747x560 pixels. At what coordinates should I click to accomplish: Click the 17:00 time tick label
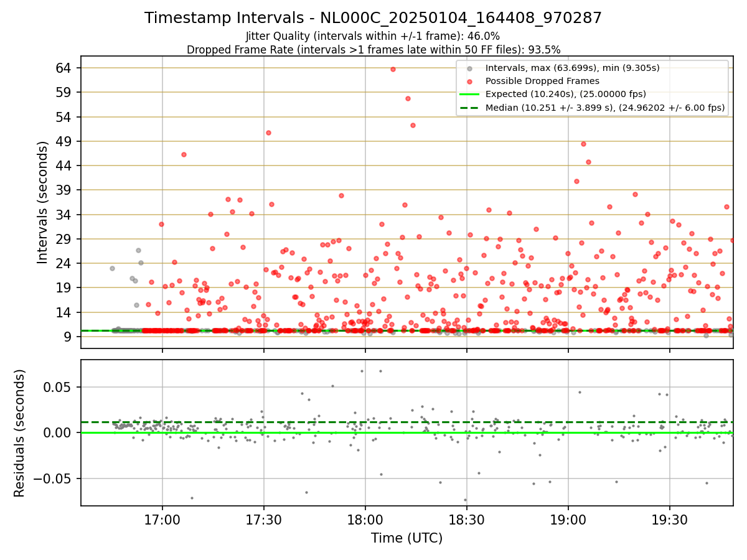click(162, 520)
